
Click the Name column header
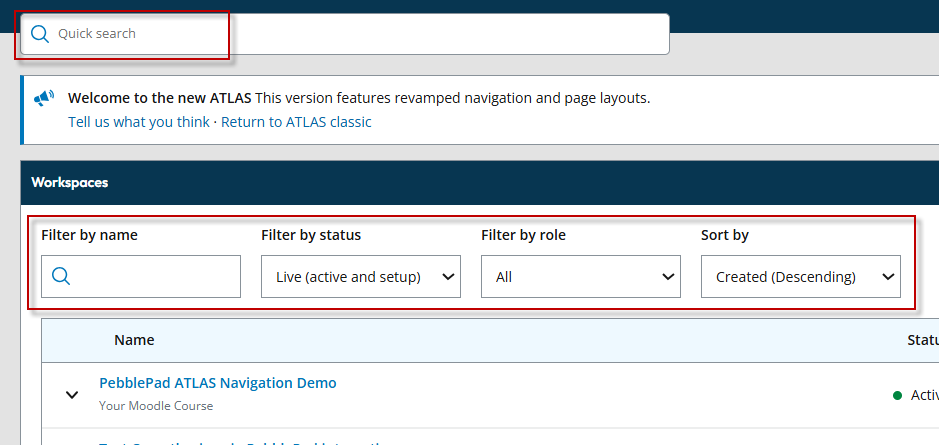[x=134, y=340]
